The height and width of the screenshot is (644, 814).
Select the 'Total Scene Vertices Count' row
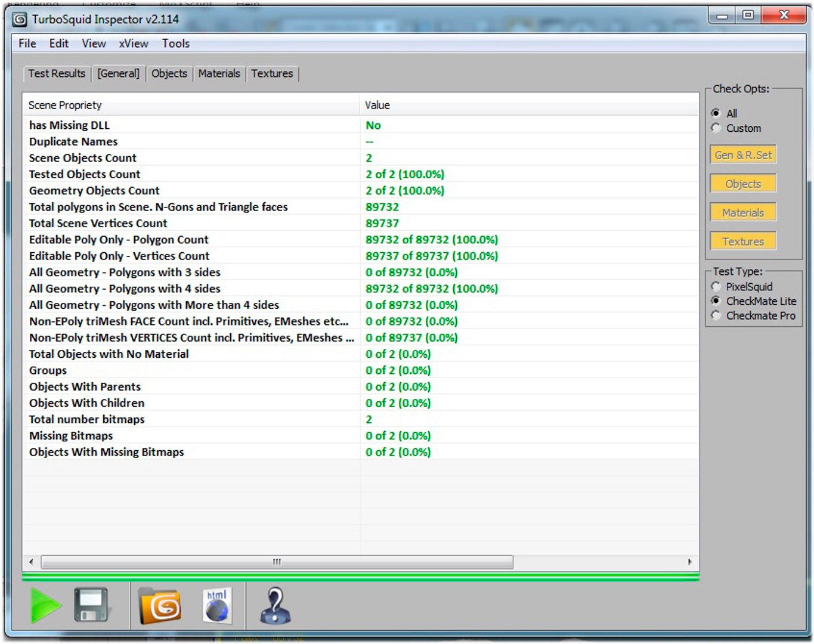click(361, 223)
